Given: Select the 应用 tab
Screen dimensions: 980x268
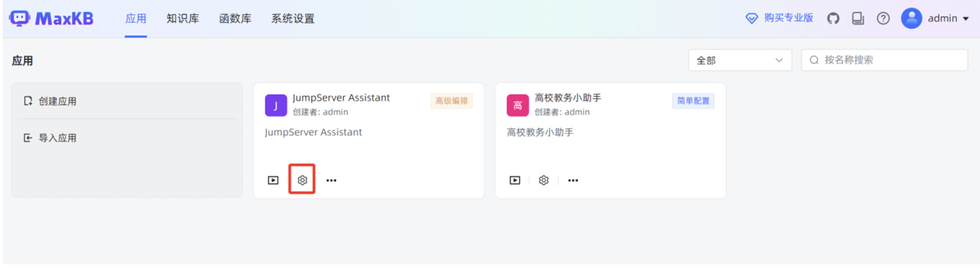Looking at the screenshot, I should [136, 19].
